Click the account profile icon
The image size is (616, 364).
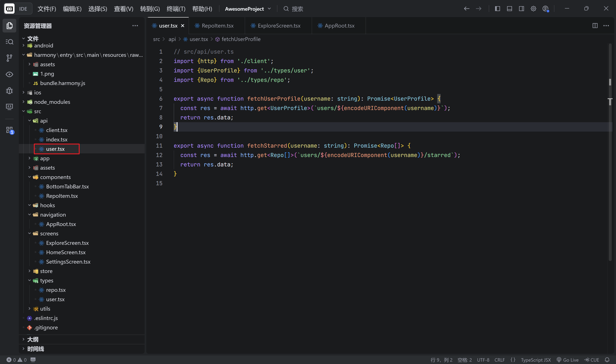tap(545, 9)
